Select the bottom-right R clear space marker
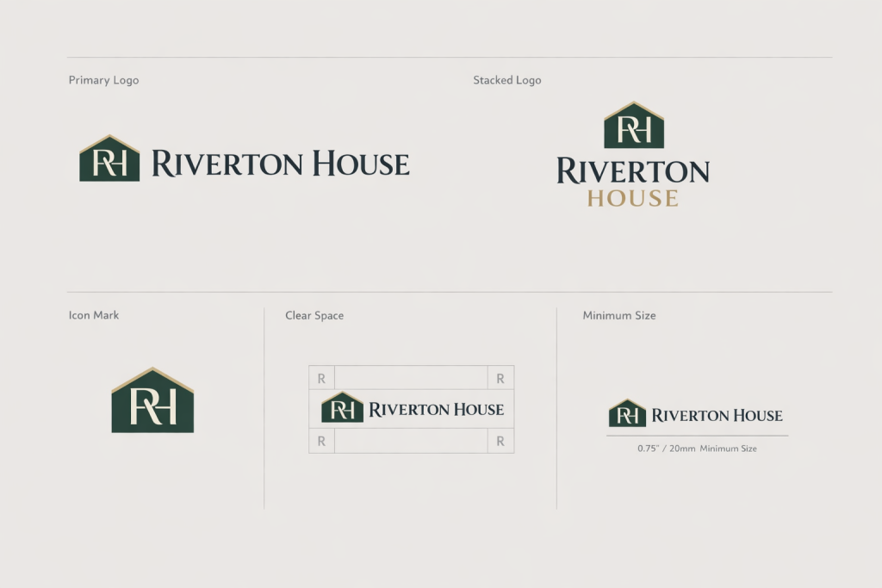Screen dimensions: 882x588 (x=500, y=441)
